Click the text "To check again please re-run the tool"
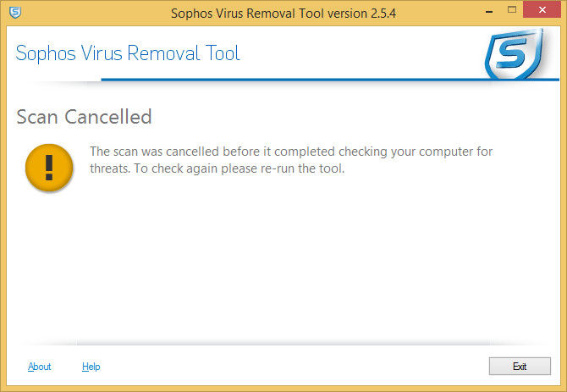This screenshot has height=392, width=567. tap(239, 168)
